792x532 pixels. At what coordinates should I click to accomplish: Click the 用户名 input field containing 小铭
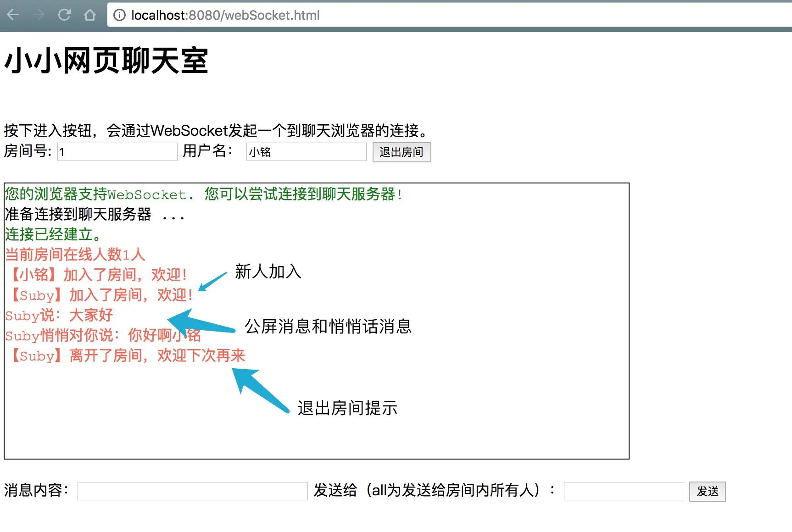306,152
